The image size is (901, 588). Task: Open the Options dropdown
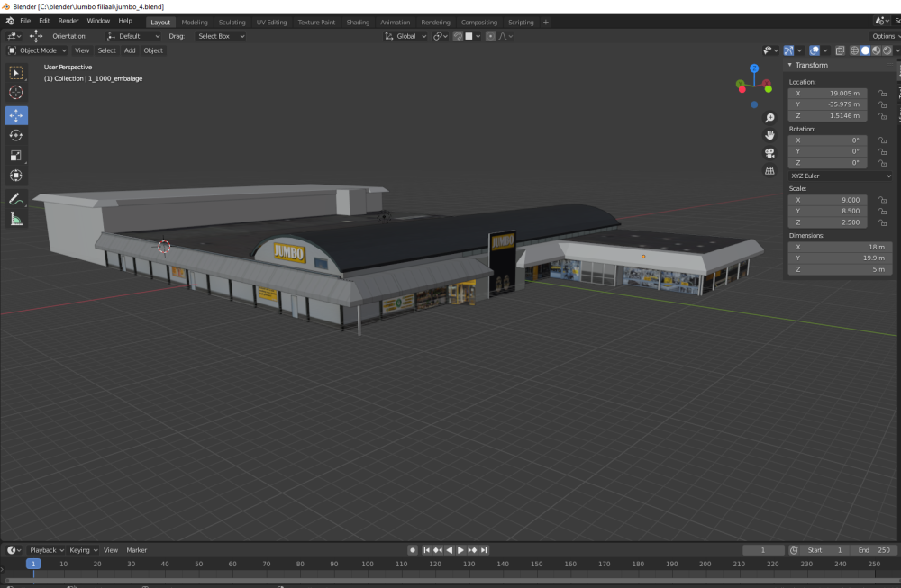click(885, 36)
